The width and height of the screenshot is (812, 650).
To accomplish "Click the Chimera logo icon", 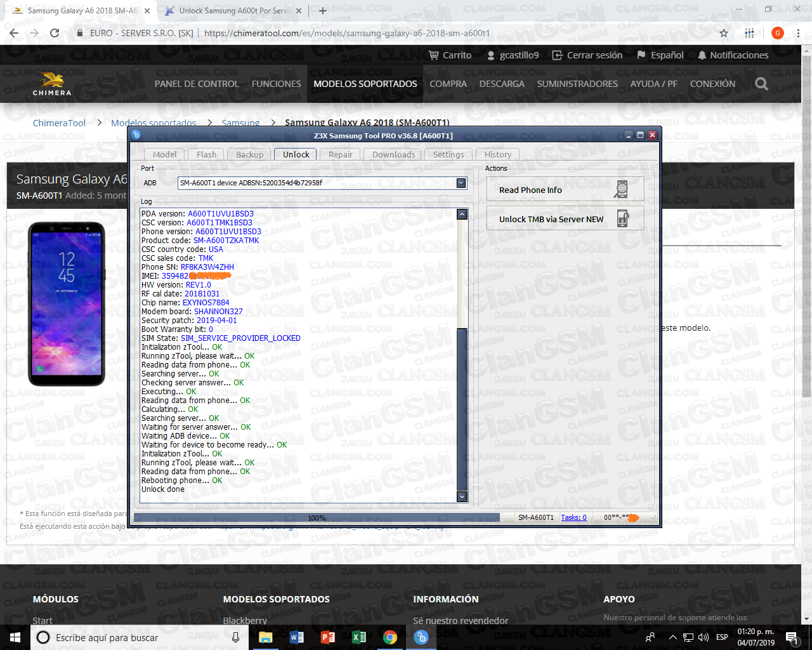I will pos(52,84).
